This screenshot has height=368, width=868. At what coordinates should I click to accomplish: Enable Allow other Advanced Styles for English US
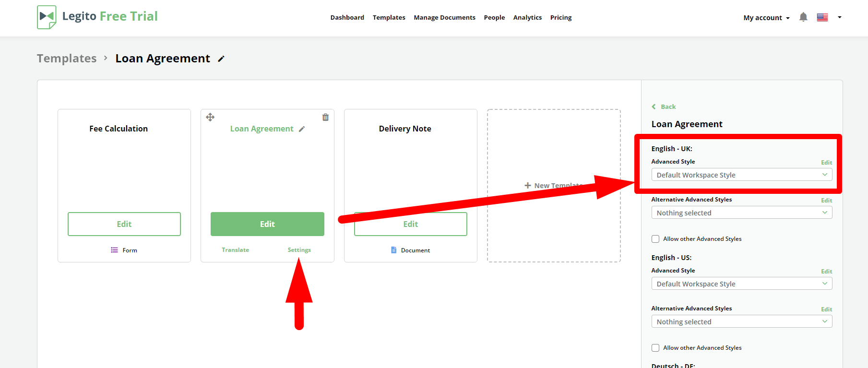point(655,348)
